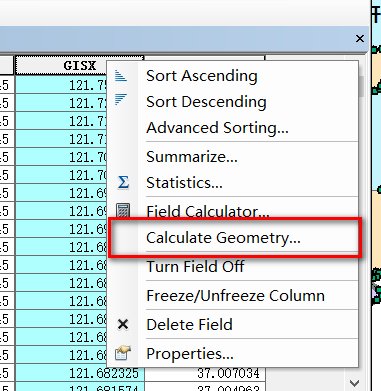Click cell value 37.007034
Image resolution: width=381 pixels, height=391 pixels.
[x=205, y=373]
